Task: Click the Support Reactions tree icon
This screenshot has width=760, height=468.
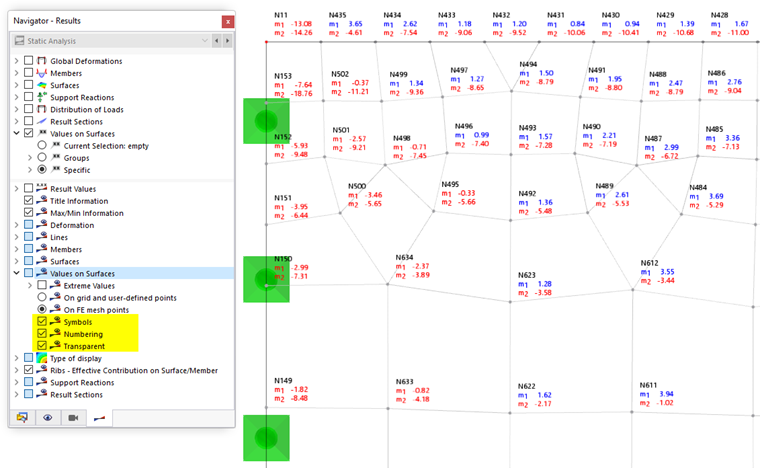Action: tap(42, 97)
